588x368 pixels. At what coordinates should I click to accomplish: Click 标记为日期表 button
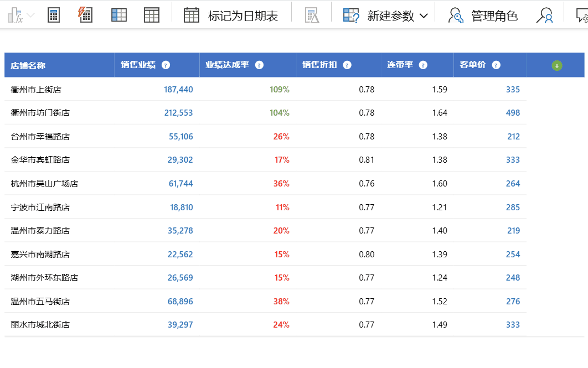click(243, 15)
